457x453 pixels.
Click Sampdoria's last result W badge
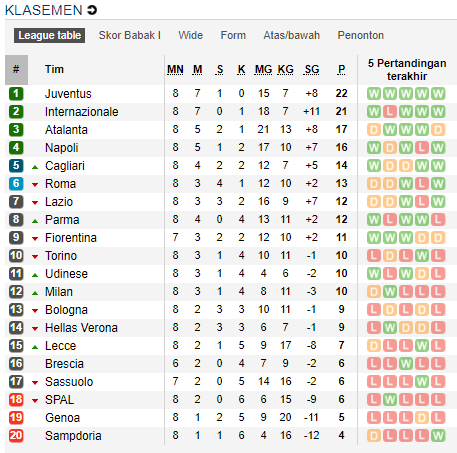438,436
